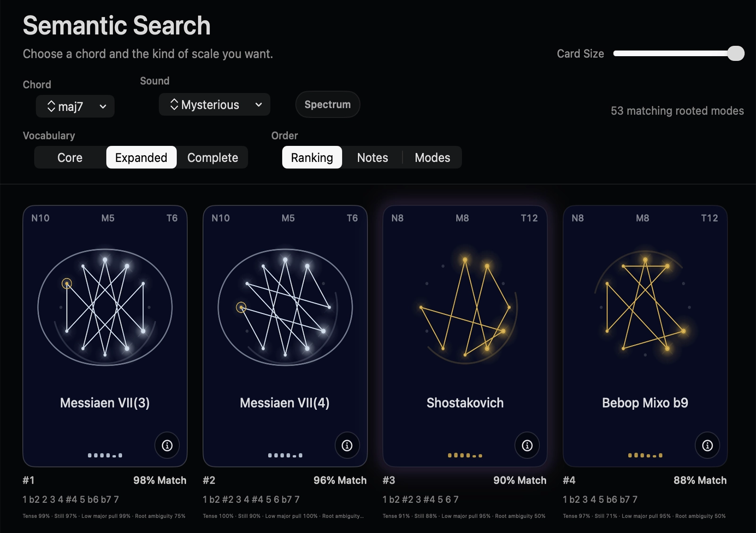Click the 53 matching rooted modes text
Screen dimensions: 756x533
(677, 110)
